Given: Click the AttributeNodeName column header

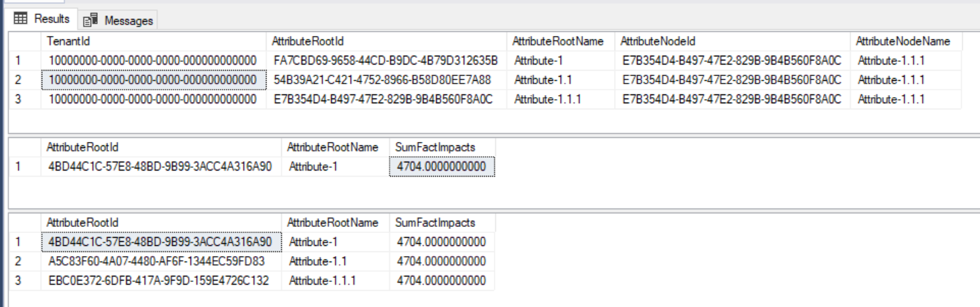Looking at the screenshot, I should coord(903,41).
